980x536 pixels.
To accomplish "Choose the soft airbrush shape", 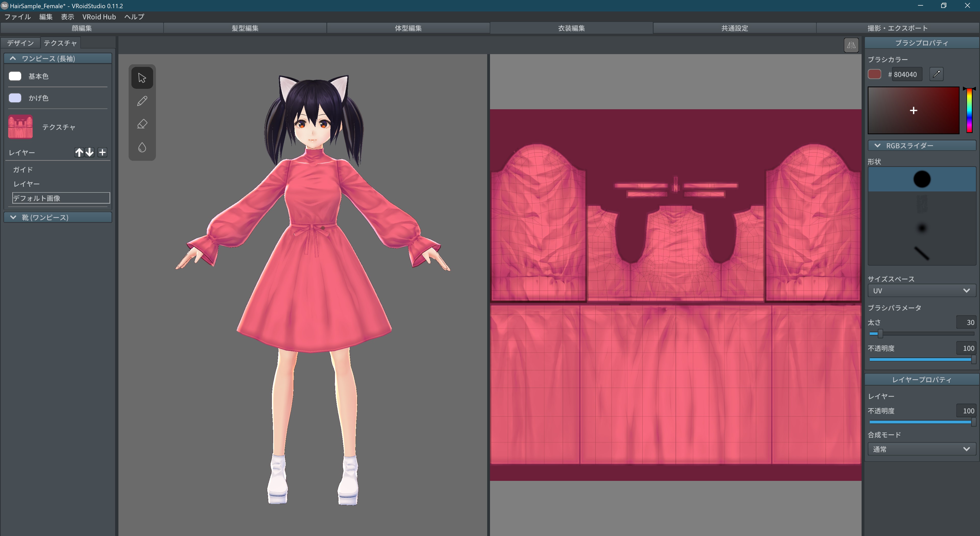I will 921,228.
